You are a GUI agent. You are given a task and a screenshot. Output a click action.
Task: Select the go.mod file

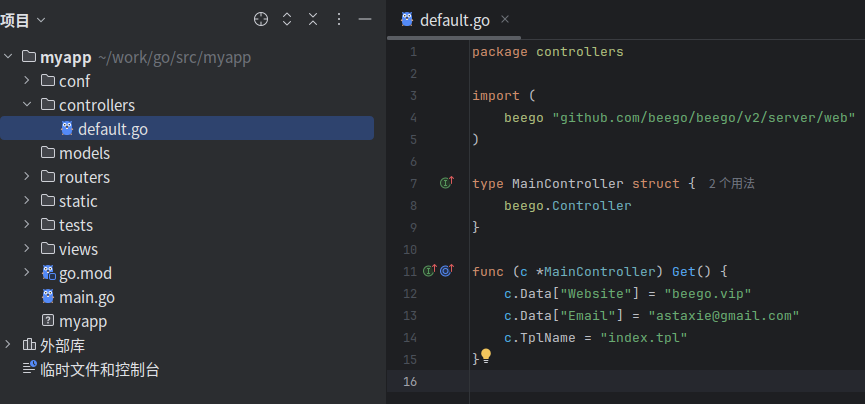click(86, 274)
